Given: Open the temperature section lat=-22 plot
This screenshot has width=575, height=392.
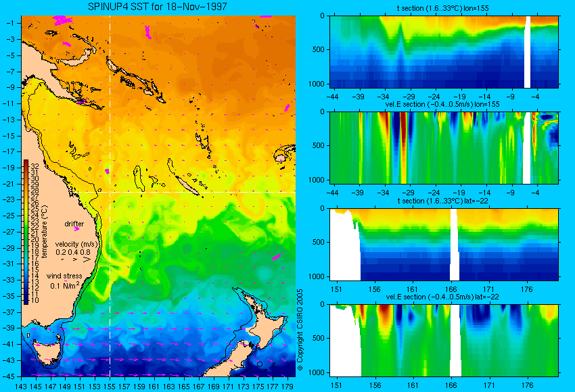Looking at the screenshot, I should [444, 245].
